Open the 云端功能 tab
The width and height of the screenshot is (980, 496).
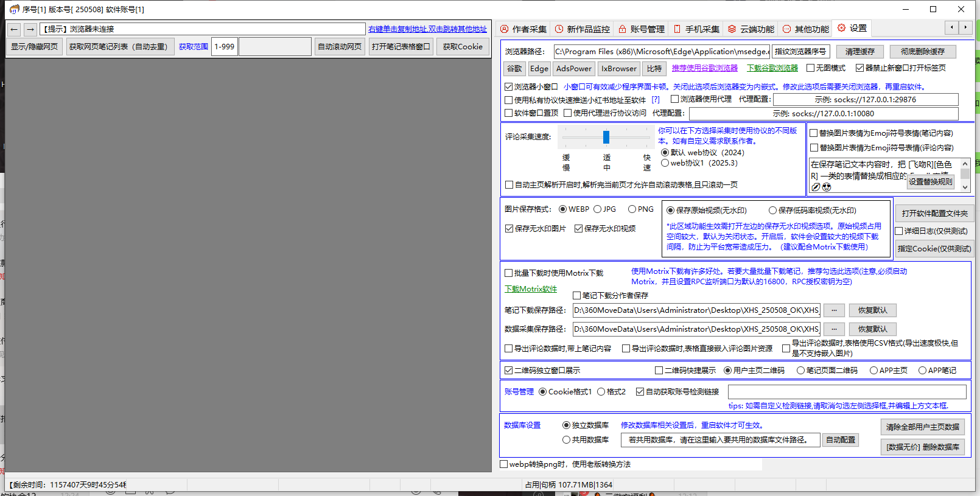(x=751, y=29)
